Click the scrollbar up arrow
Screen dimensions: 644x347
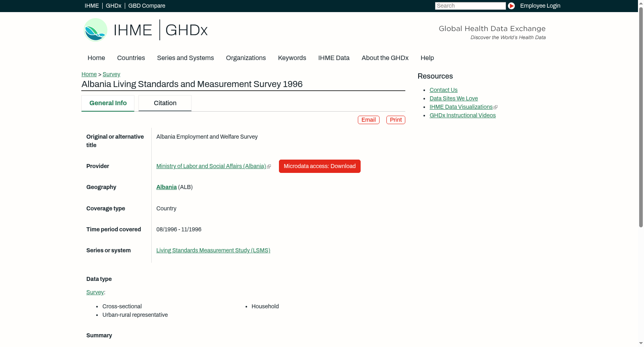(x=641, y=3)
